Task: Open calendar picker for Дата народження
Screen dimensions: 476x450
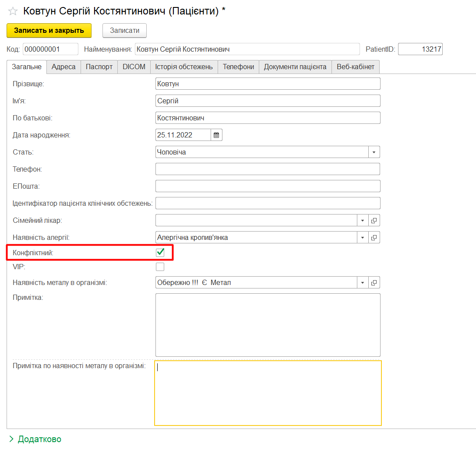Action: [x=216, y=135]
